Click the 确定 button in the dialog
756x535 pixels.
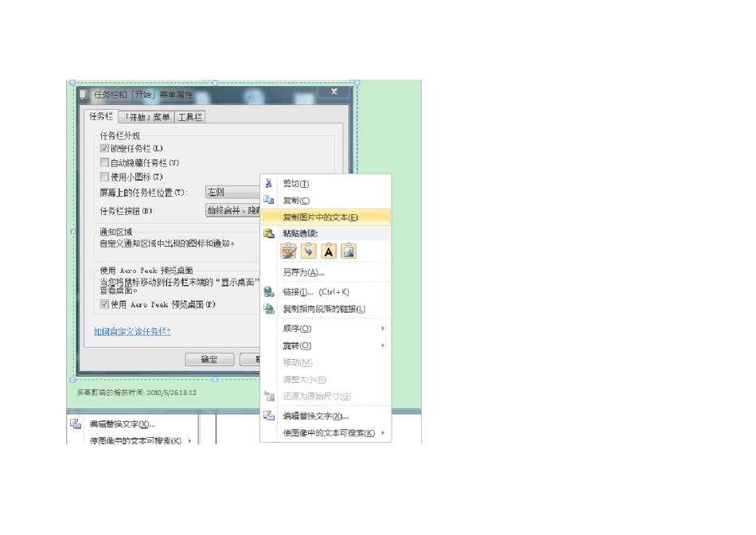[x=209, y=359]
